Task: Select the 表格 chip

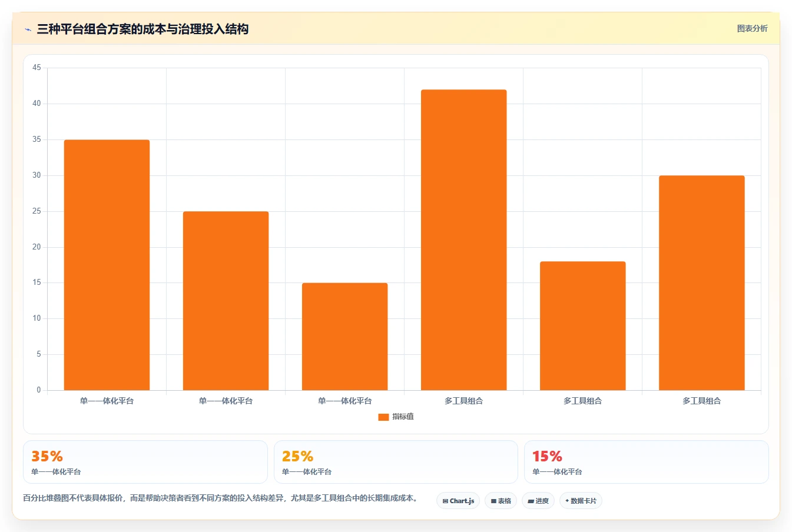Action: (x=501, y=501)
